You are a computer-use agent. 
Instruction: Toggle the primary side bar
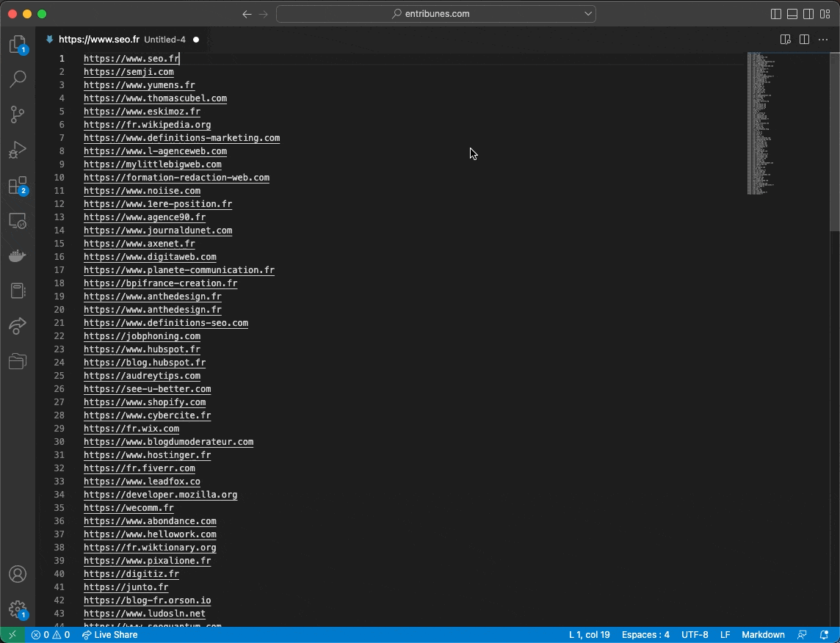click(775, 14)
